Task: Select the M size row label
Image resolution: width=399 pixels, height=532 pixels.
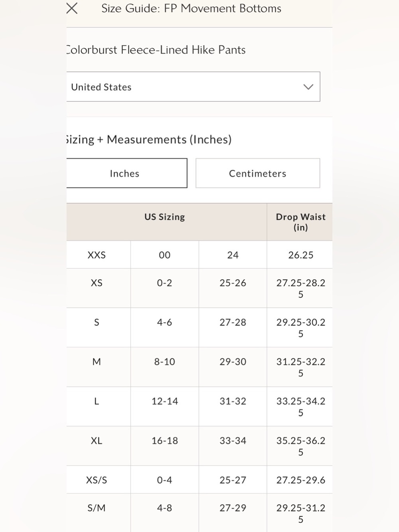Action: [x=97, y=362]
